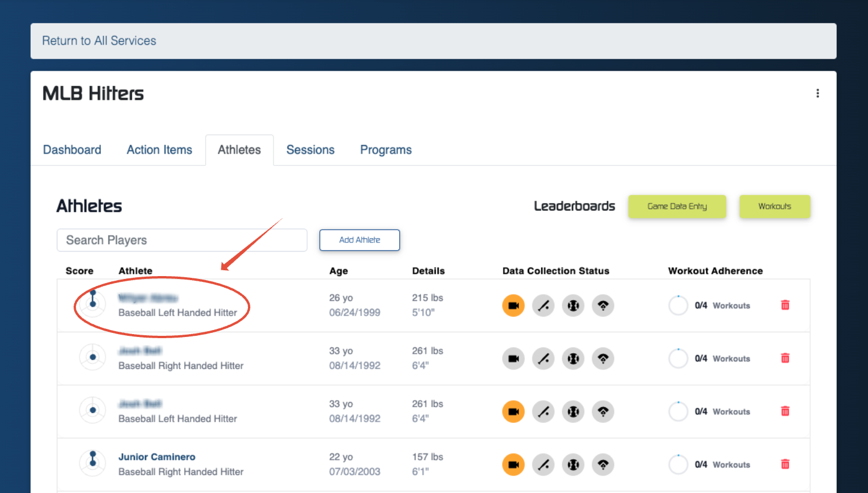Click the Workout Adherence header
The height and width of the screenshot is (493, 868).
(x=716, y=271)
